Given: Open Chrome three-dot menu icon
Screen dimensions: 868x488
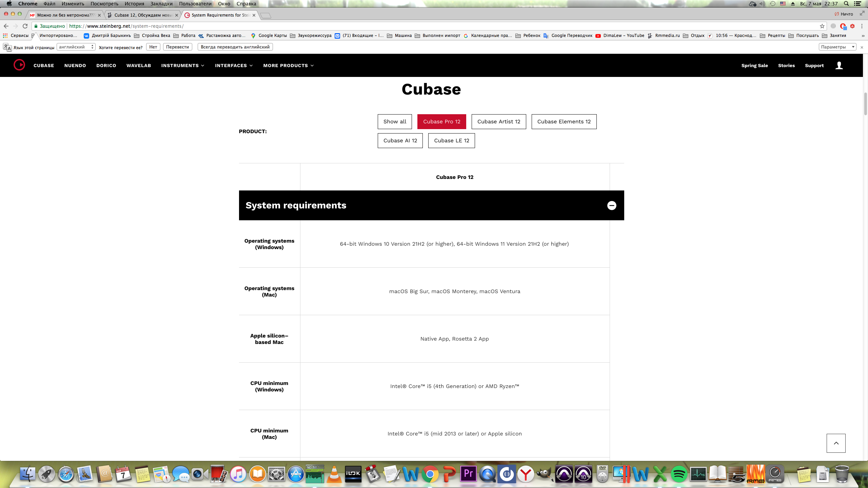Looking at the screenshot, I should (x=862, y=26).
